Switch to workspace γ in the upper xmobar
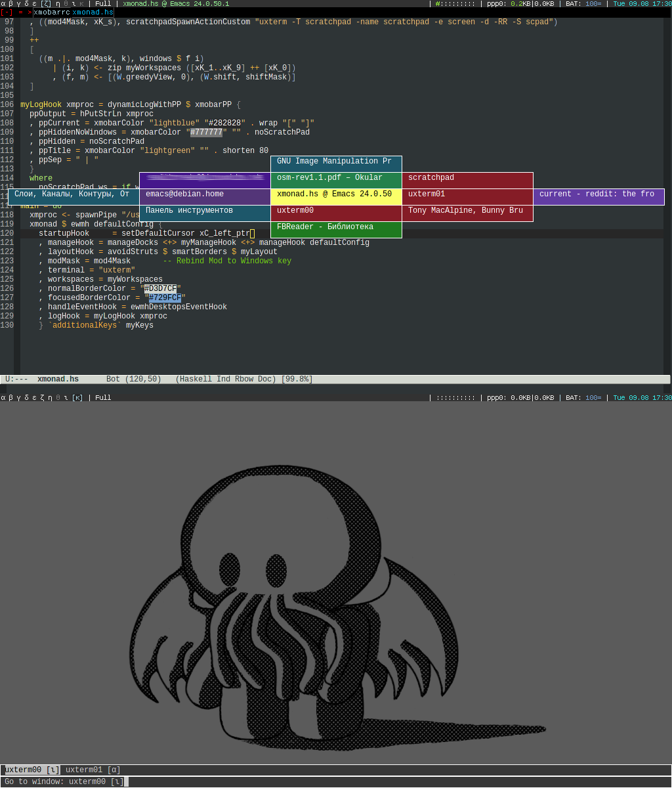The width and height of the screenshot is (672, 788). [18, 3]
